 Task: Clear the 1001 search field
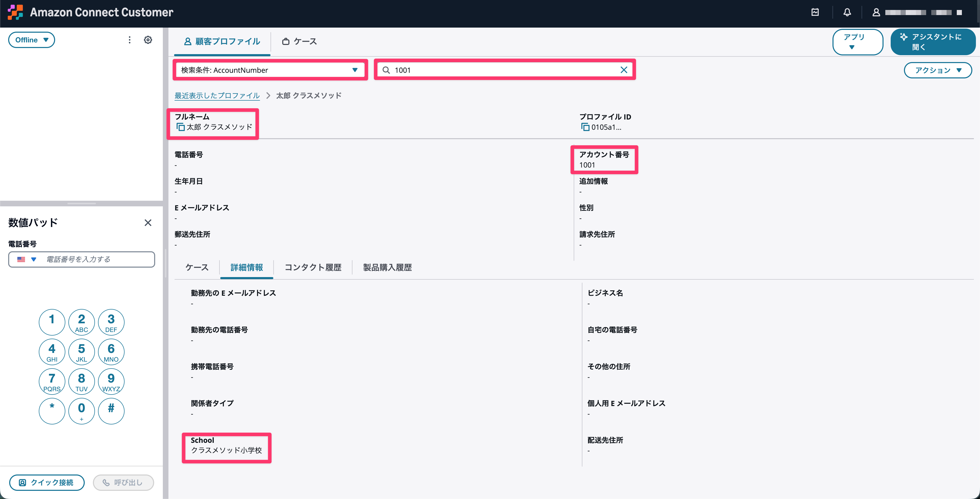[x=624, y=70]
